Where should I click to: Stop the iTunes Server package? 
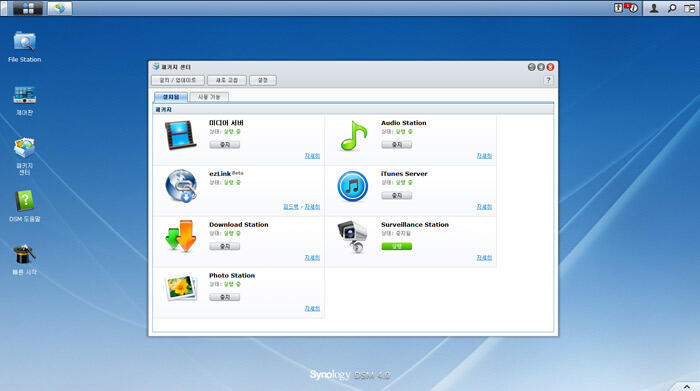(x=396, y=196)
